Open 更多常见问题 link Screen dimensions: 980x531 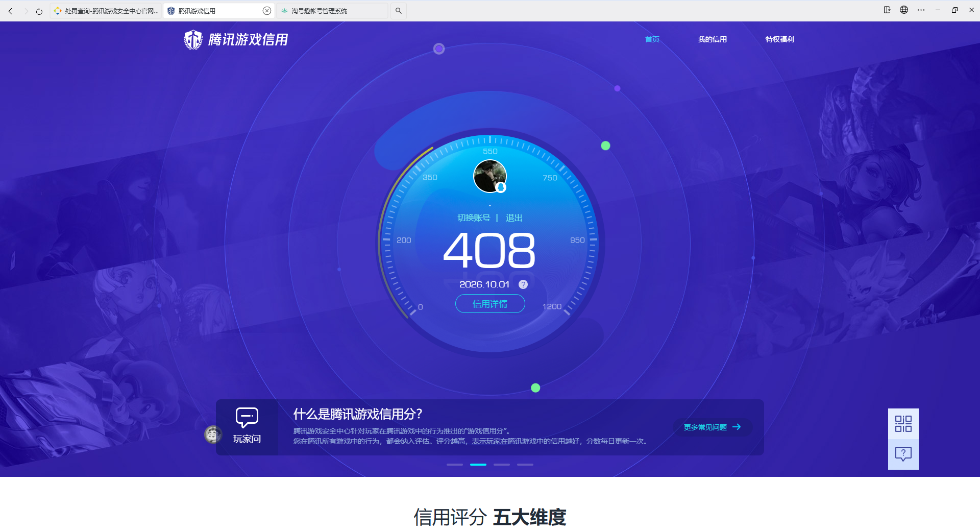[713, 427]
